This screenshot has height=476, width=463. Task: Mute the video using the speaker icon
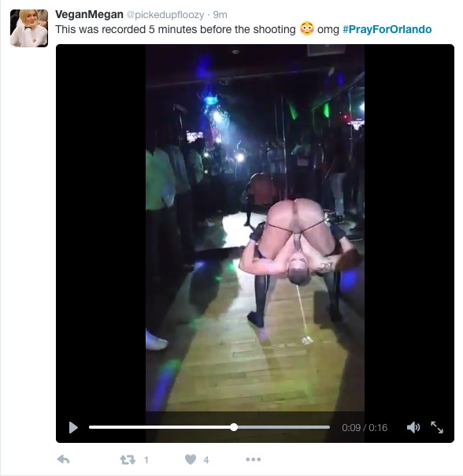(x=413, y=427)
